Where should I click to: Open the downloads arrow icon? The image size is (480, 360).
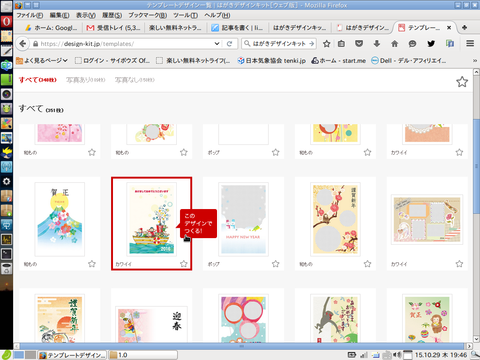point(377,44)
